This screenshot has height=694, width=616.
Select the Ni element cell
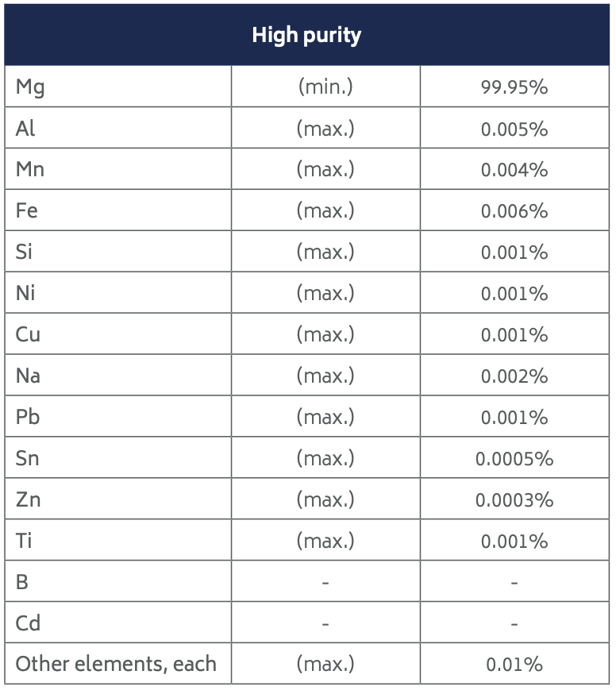[25, 294]
